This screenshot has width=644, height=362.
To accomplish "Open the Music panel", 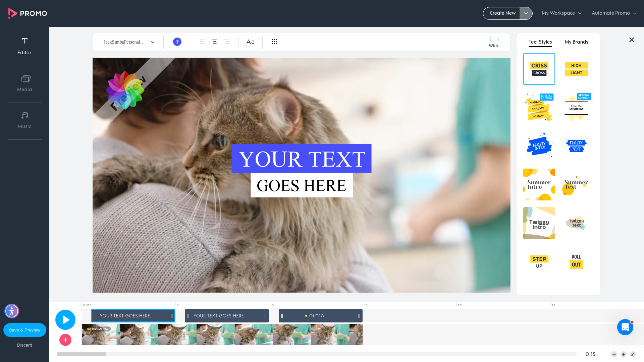I will [x=24, y=120].
